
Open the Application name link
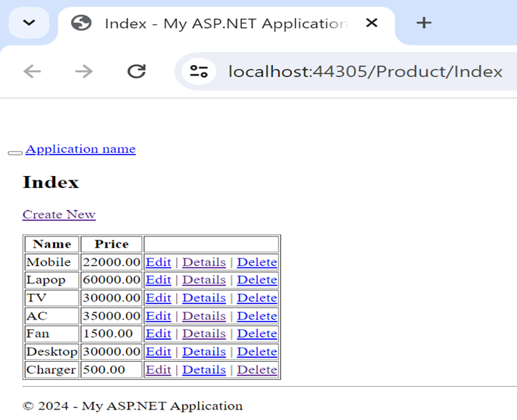click(80, 149)
